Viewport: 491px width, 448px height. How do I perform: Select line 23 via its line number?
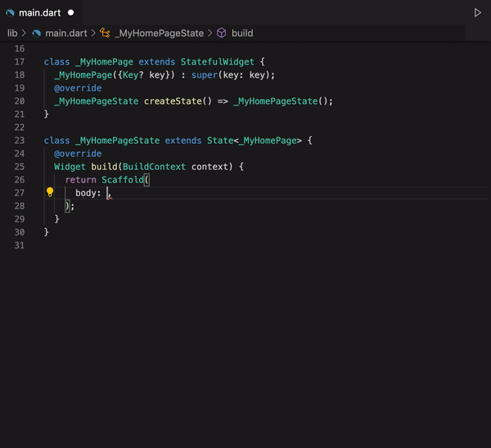[20, 141]
